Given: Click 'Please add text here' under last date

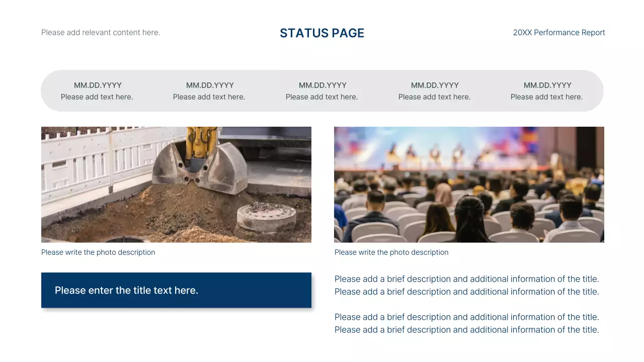Looking at the screenshot, I should (546, 97).
